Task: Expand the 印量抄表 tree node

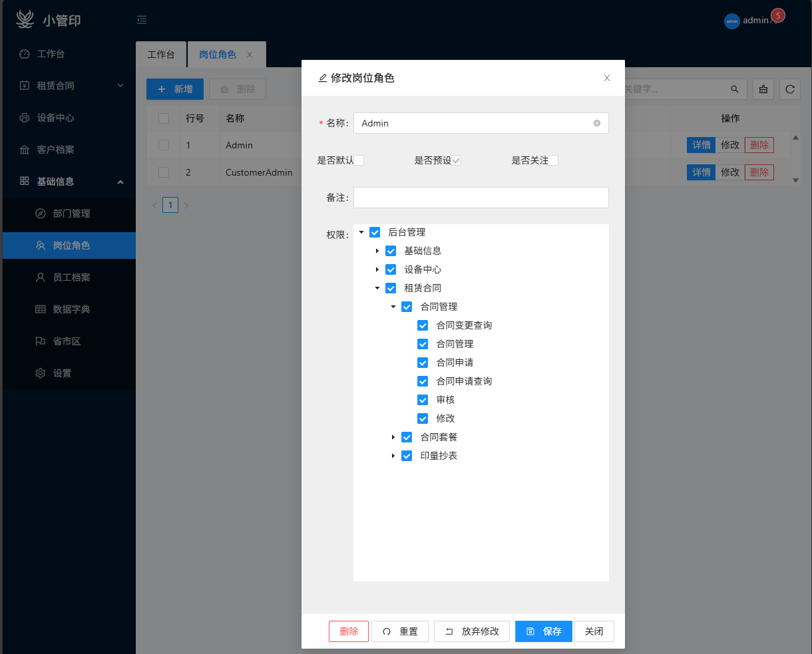Action: tap(393, 456)
